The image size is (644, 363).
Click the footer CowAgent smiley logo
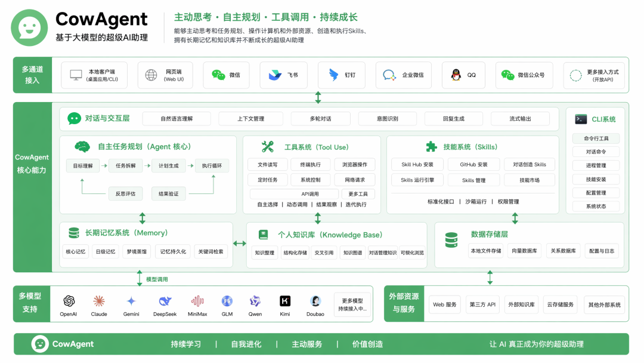(40, 344)
